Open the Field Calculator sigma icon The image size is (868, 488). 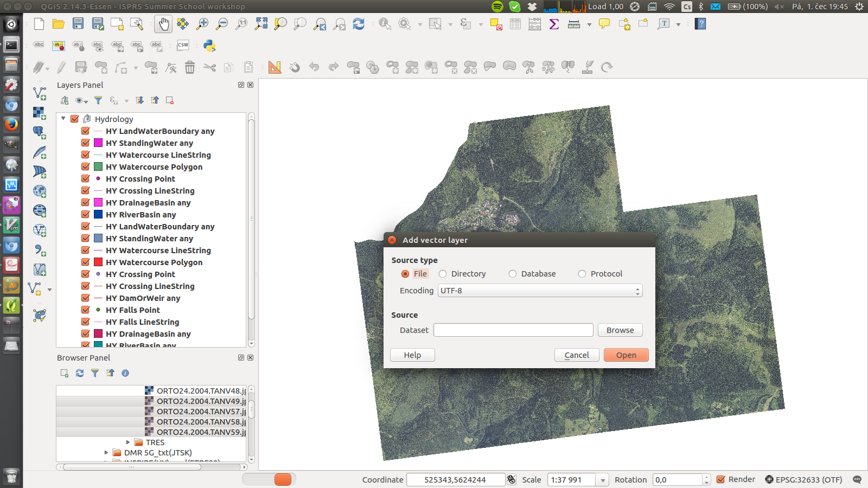[x=554, y=24]
